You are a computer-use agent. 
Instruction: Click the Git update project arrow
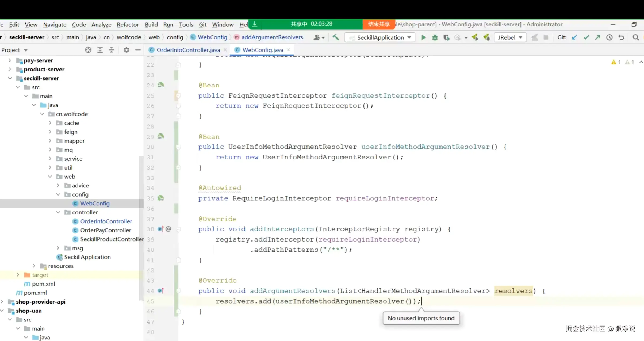pyautogui.click(x=574, y=37)
